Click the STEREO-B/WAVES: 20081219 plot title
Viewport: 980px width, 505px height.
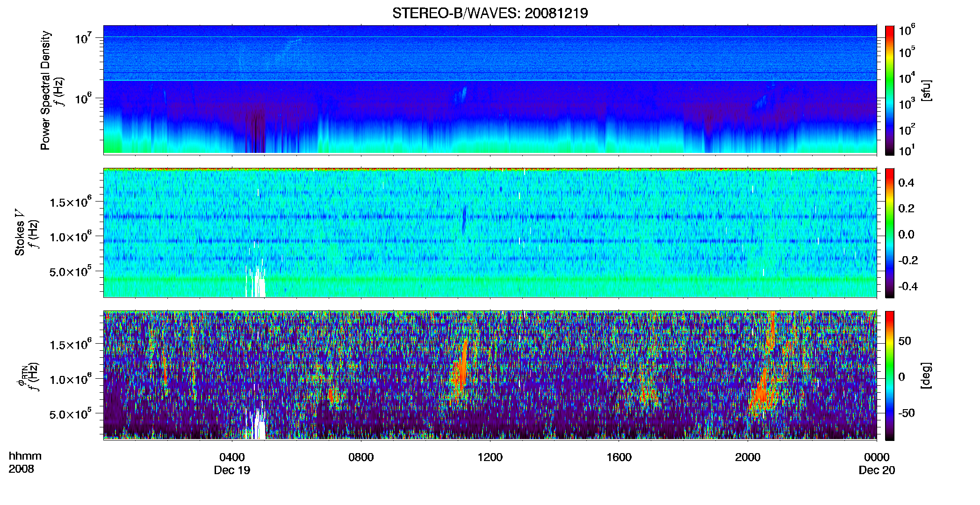[490, 13]
